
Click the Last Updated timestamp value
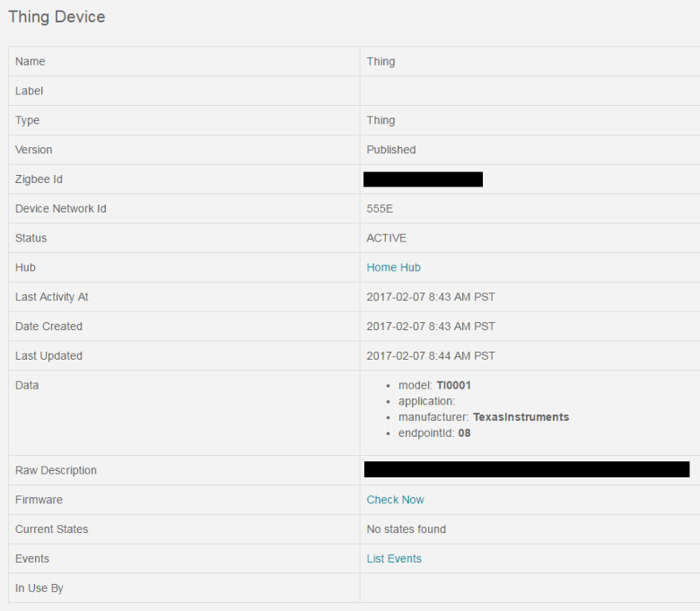point(430,355)
